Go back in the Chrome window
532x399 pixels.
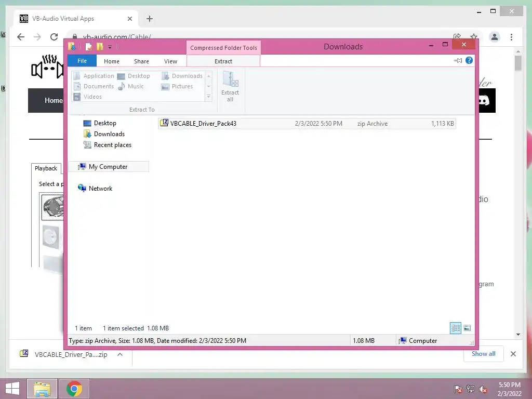point(21,37)
